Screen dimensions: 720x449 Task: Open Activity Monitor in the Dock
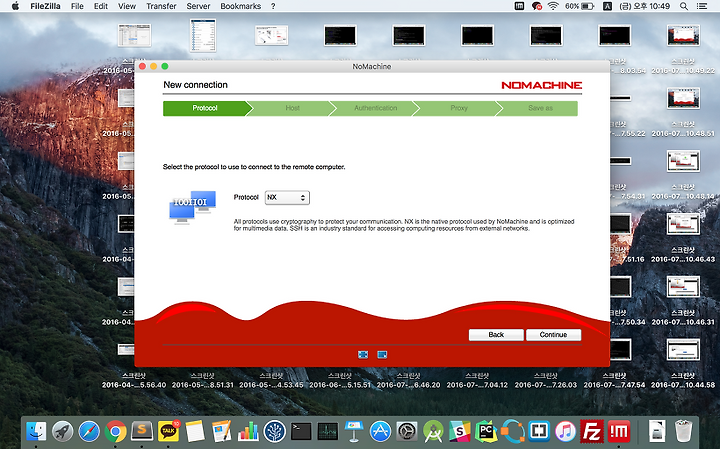pyautogui.click(x=328, y=432)
